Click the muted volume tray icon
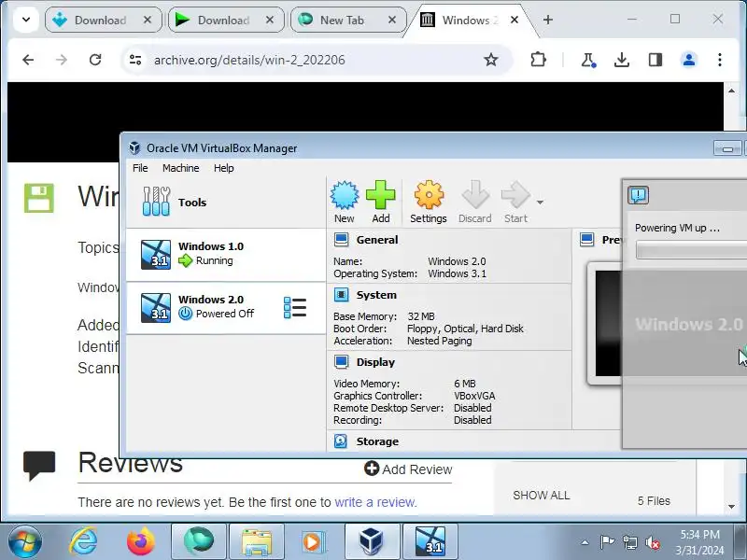The height and width of the screenshot is (560, 747). coord(652,542)
